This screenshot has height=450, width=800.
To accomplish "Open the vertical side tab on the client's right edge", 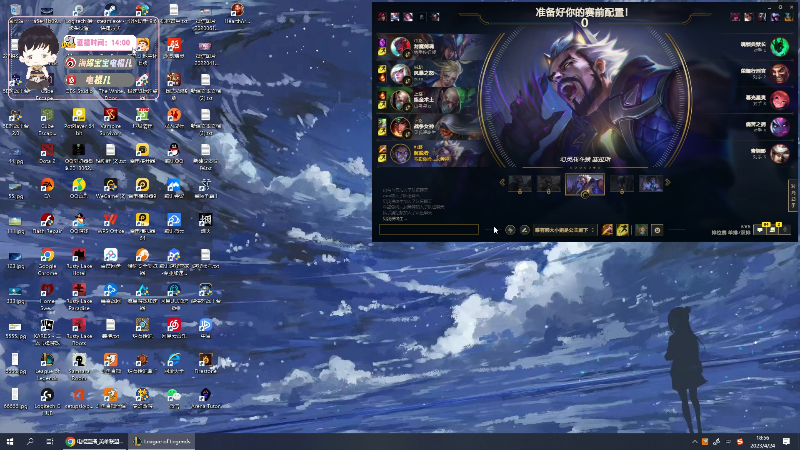I will point(793,195).
